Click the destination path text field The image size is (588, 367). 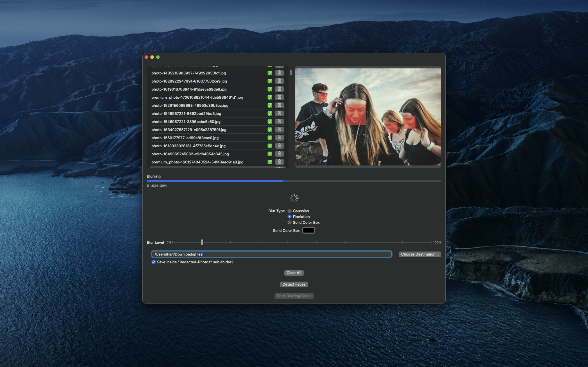coord(271,254)
